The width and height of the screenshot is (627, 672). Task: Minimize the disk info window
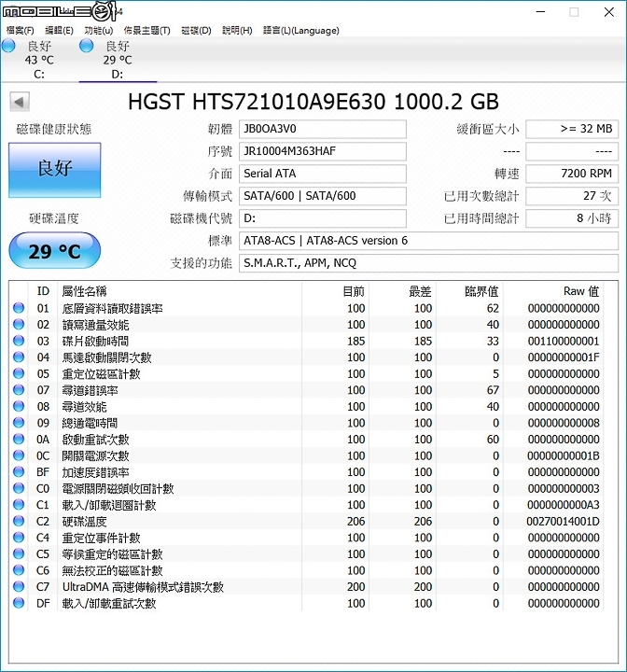(x=541, y=12)
